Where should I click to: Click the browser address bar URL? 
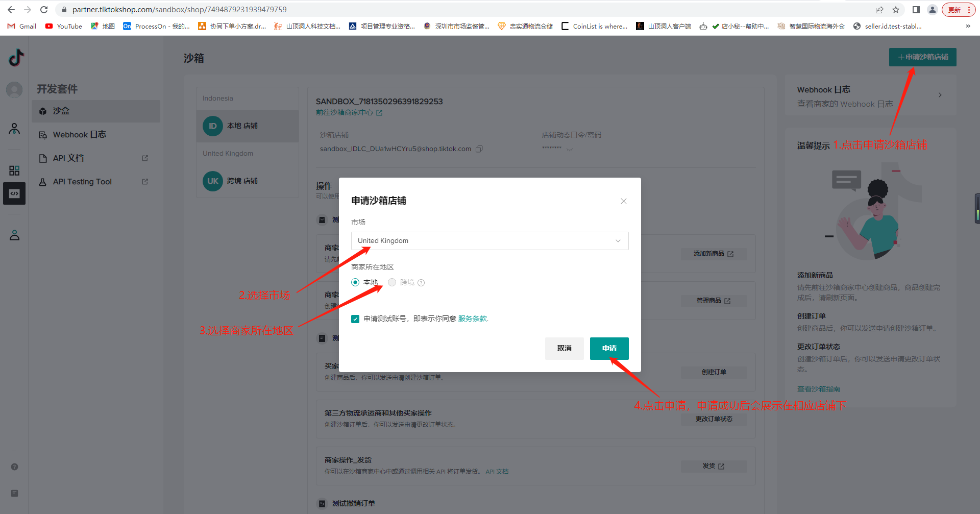pyautogui.click(x=179, y=10)
